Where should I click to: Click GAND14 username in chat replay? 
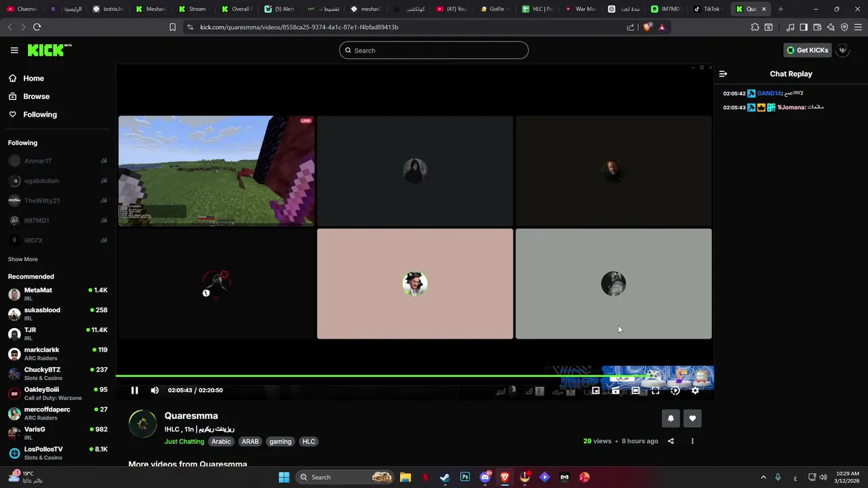tap(769, 94)
